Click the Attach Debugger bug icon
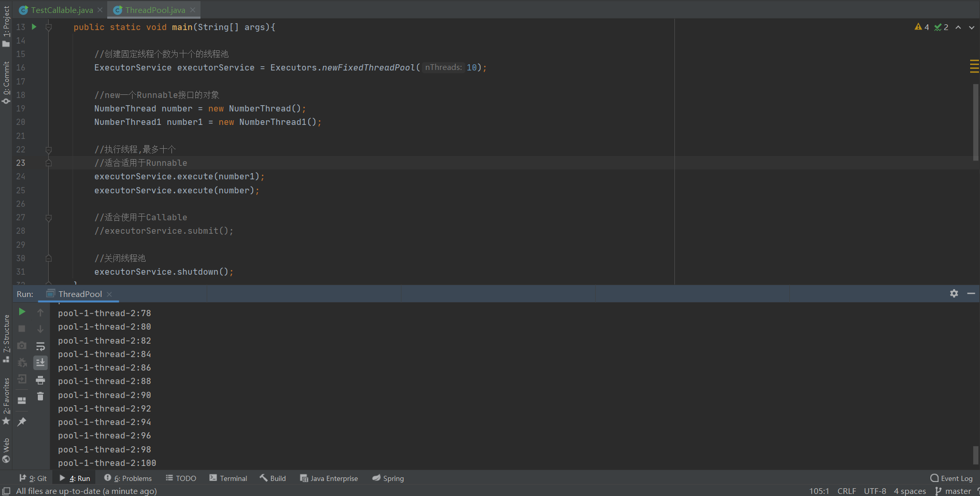Viewport: 980px width, 496px height. (x=22, y=363)
